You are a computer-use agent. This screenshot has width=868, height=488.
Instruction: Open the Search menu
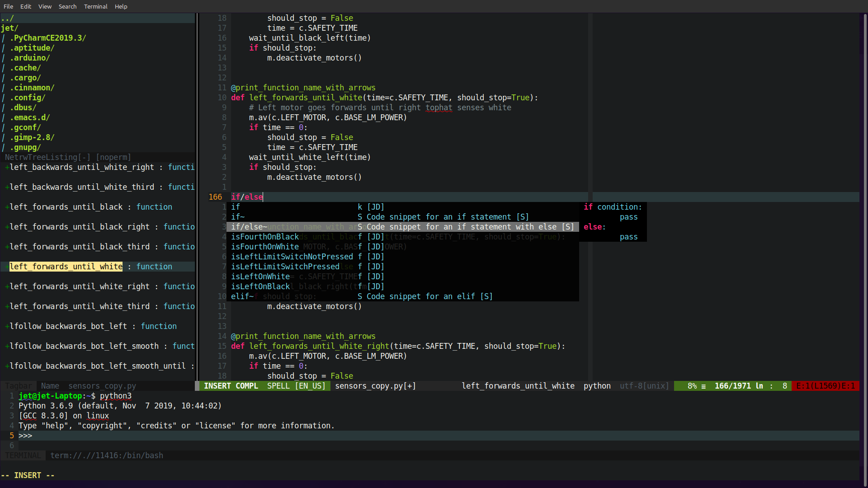pyautogui.click(x=67, y=6)
